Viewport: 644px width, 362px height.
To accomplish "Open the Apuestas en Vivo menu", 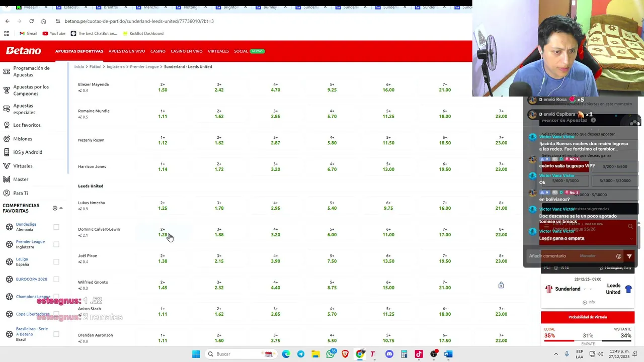I will point(127,51).
